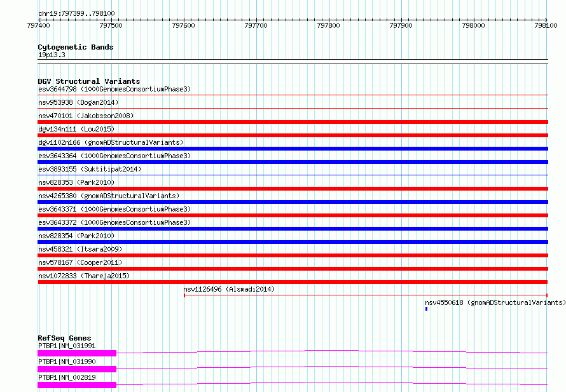Click the Cytogenetic Bands track title
Screen dimensions: 566x392
(x=76, y=47)
